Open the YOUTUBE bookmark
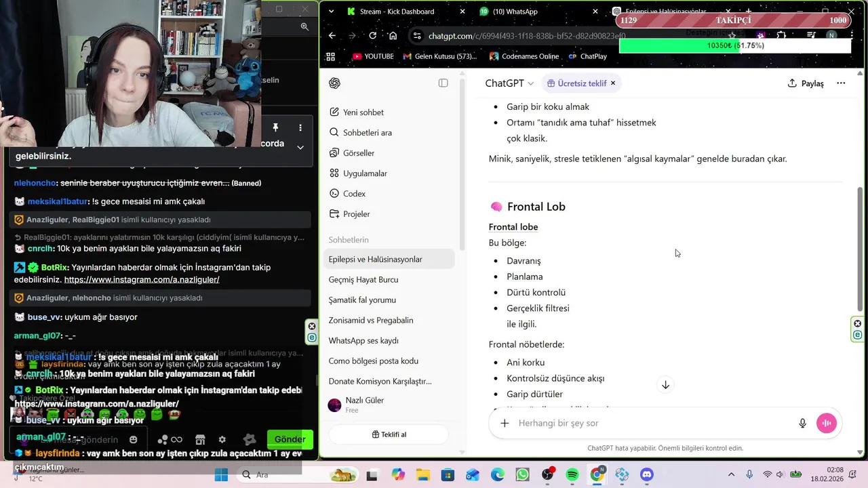The image size is (868, 488). [373, 57]
